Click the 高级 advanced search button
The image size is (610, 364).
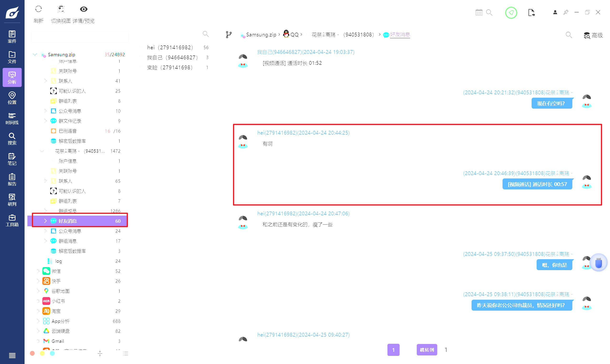click(x=593, y=35)
